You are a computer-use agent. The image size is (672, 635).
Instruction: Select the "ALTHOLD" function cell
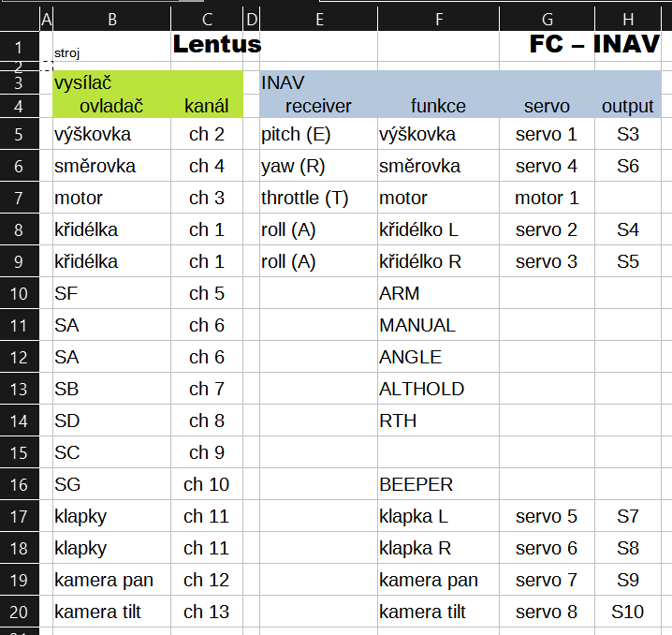click(421, 390)
